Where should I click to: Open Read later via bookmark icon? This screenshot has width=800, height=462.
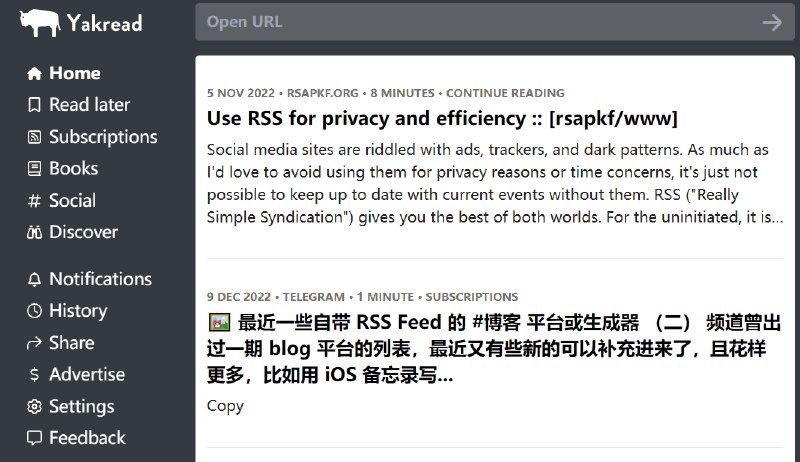[x=34, y=105]
